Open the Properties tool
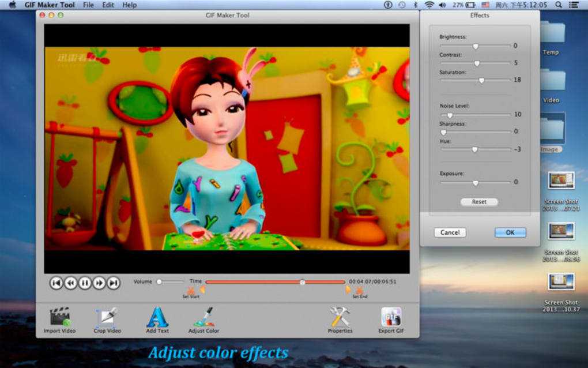The height and width of the screenshot is (368, 588). click(x=340, y=320)
